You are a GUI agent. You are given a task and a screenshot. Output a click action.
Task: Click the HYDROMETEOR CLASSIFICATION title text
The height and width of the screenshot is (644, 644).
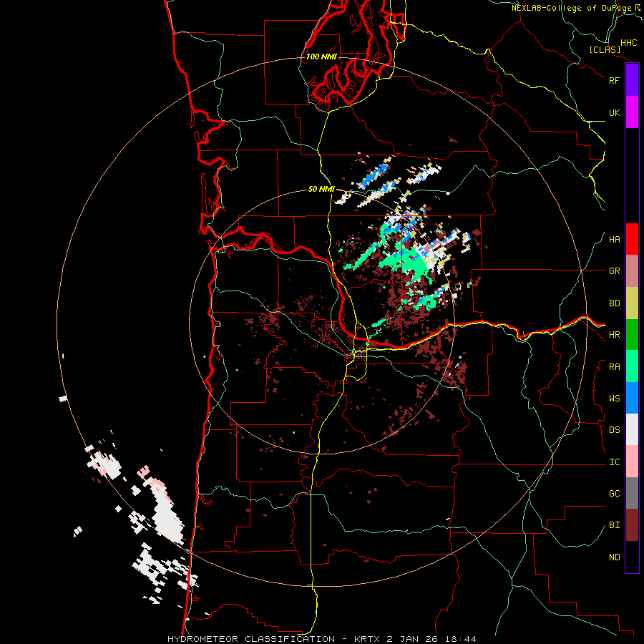(x=251, y=639)
